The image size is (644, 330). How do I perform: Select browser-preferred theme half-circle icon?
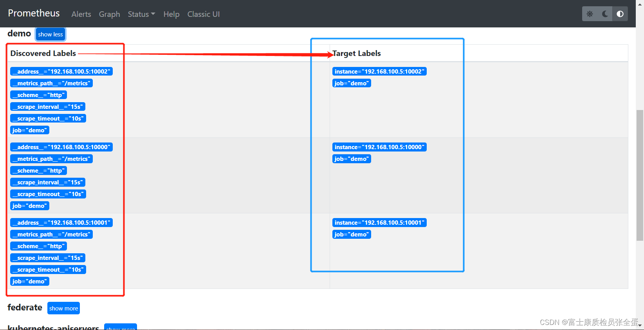coord(620,14)
